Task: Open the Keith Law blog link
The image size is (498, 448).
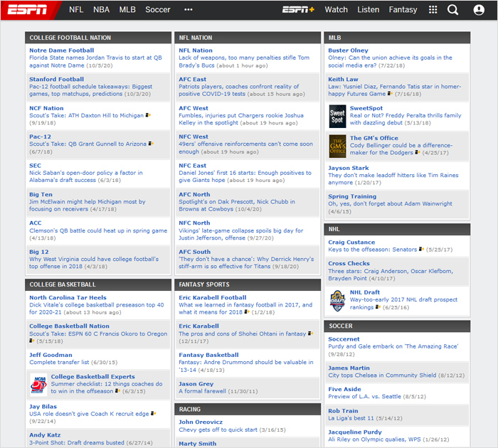Action: 343,79
